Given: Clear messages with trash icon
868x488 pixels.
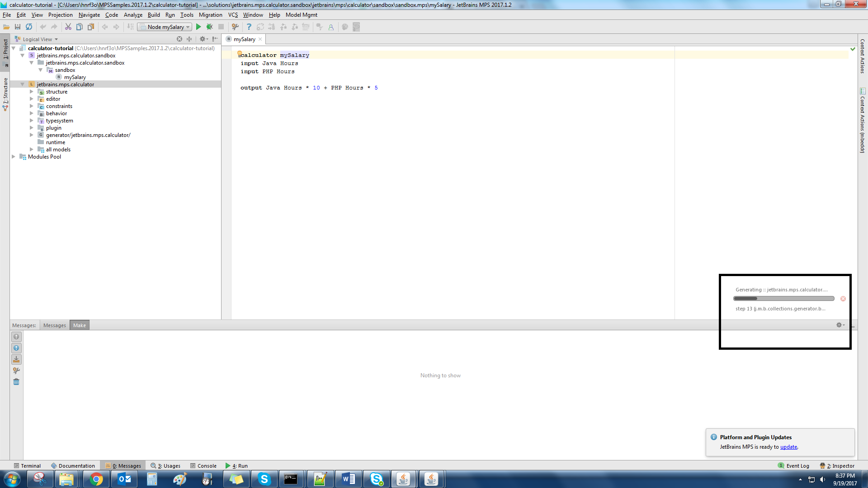Looking at the screenshot, I should pos(16,382).
